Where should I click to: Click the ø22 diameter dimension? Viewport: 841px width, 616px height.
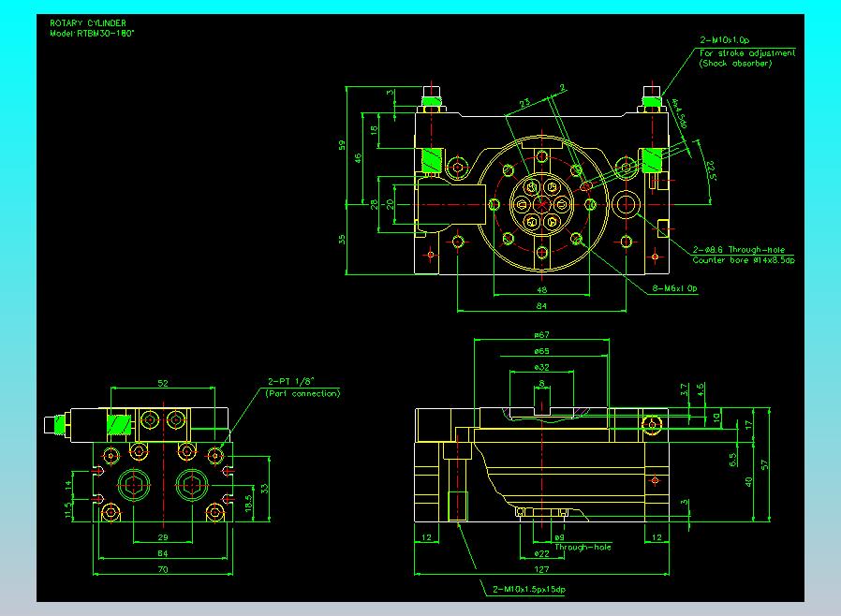[541, 553]
